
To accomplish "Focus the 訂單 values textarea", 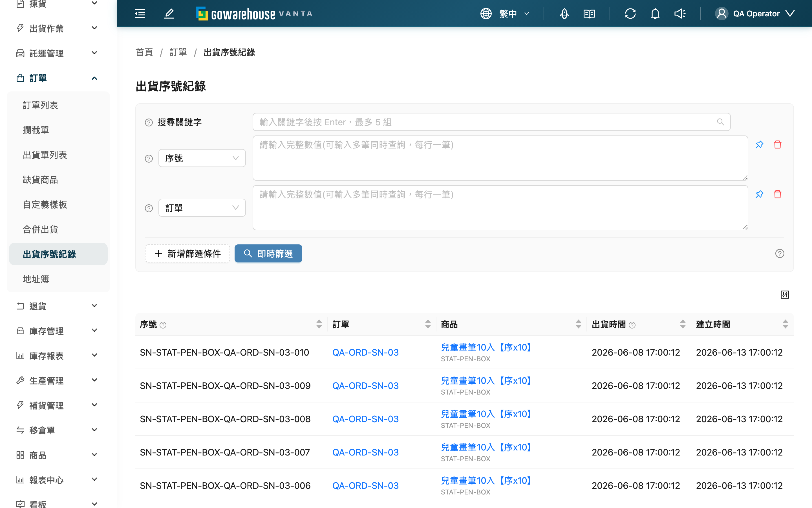I will point(500,208).
